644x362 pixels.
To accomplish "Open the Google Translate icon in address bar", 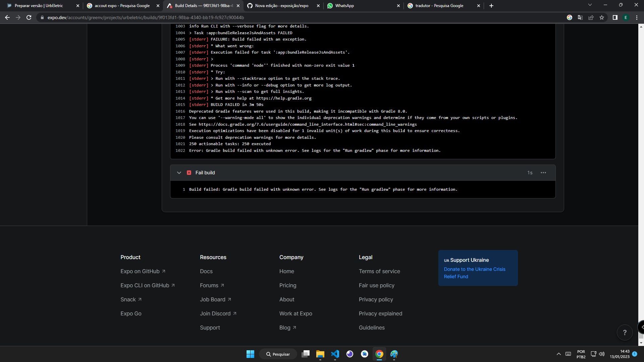I will (580, 17).
